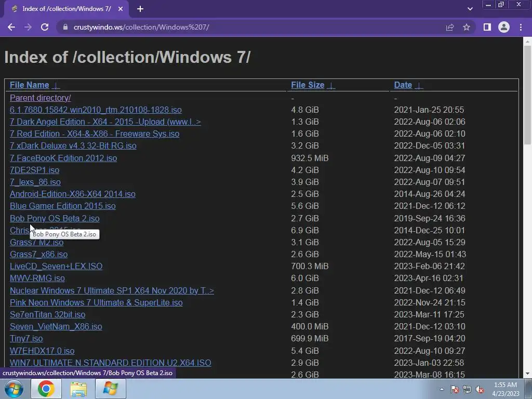Screen dimensions: 532x399
Task: Download 6.1.7680.15842.win2010_rtm.210108-1828.iso
Action: coord(96,110)
